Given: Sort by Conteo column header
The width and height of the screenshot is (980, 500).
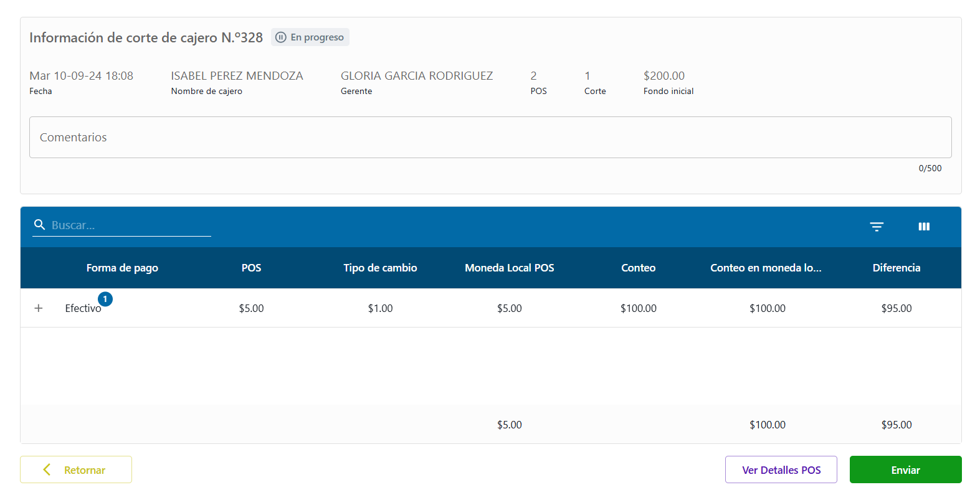Looking at the screenshot, I should (x=638, y=268).
